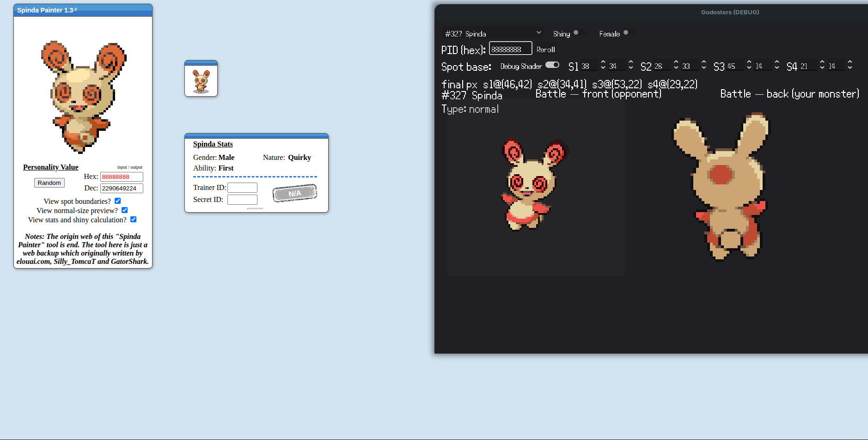Toggle the Debug Shader switch

tap(552, 65)
